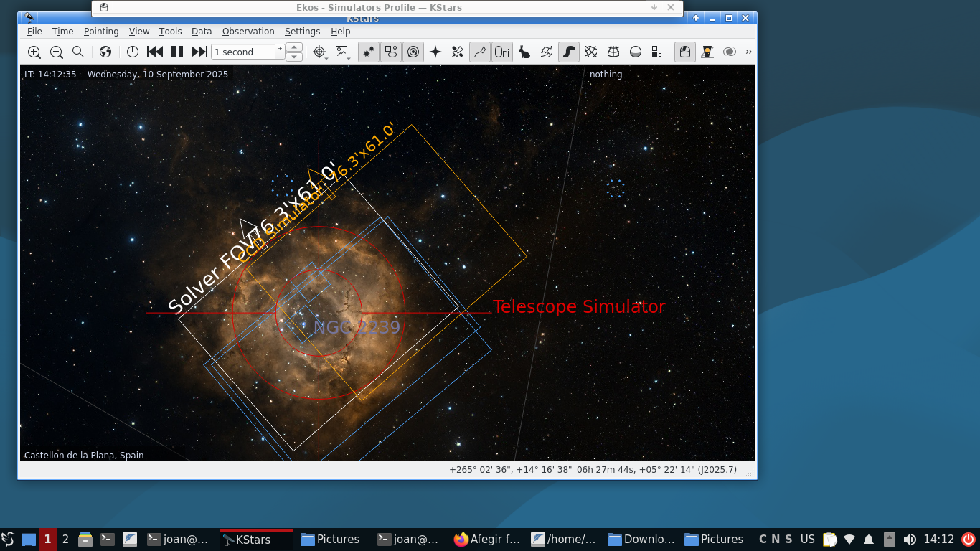
Task: Switch to workspace 2 in taskbar
Action: [x=65, y=540]
